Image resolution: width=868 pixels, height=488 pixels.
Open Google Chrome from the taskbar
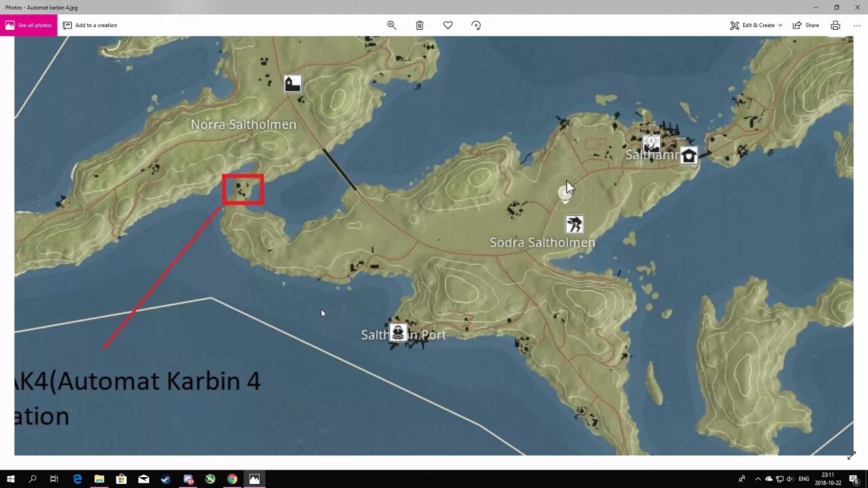pyautogui.click(x=233, y=479)
